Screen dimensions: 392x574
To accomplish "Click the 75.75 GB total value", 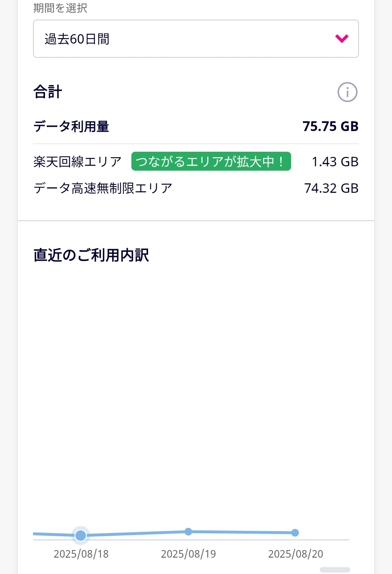I will coord(330,126).
